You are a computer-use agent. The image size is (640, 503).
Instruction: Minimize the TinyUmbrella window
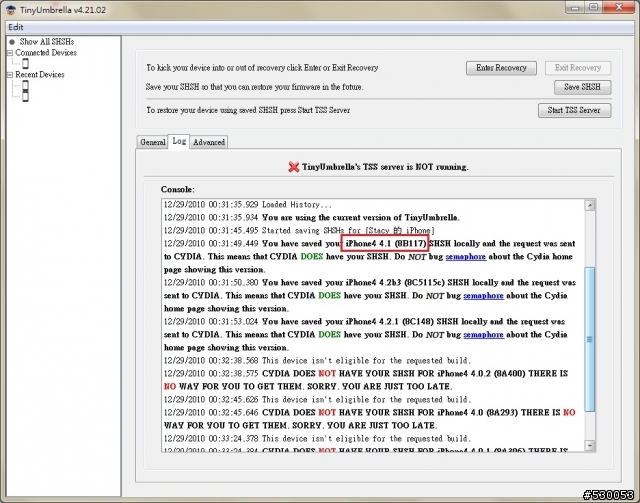click(576, 8)
